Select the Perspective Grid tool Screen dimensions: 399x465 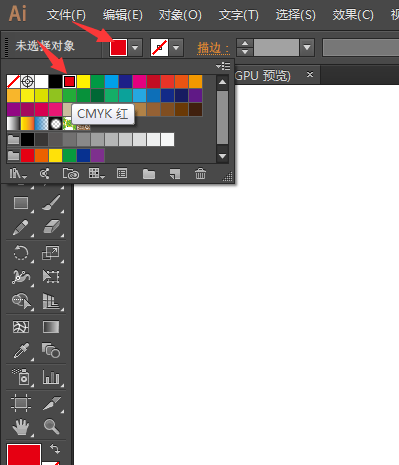click(x=51, y=301)
